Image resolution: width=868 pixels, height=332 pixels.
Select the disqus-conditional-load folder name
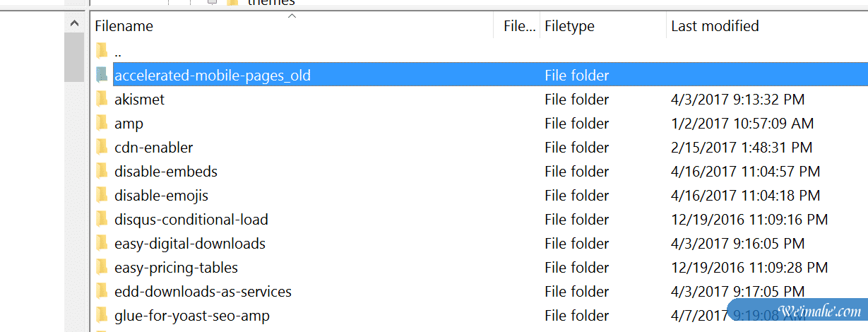[191, 220]
